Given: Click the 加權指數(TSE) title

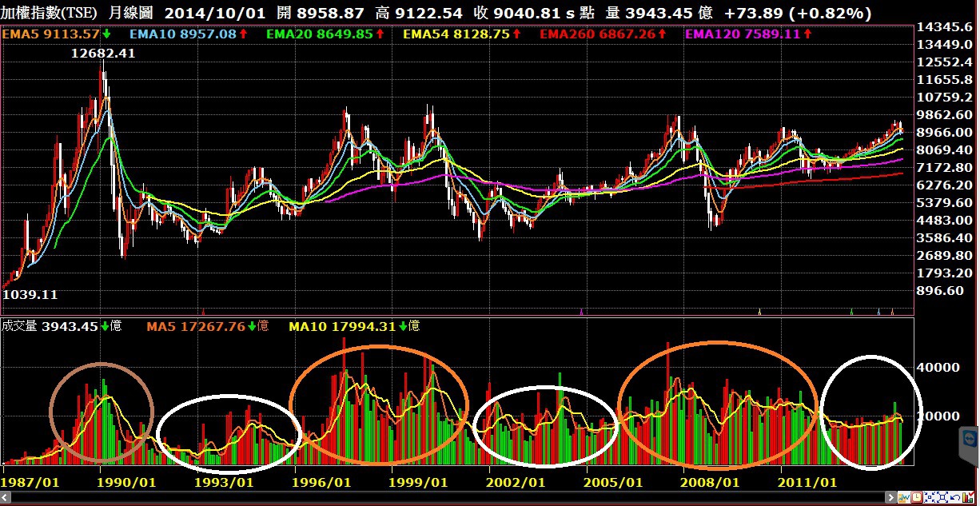Looking at the screenshot, I should 49,14.
